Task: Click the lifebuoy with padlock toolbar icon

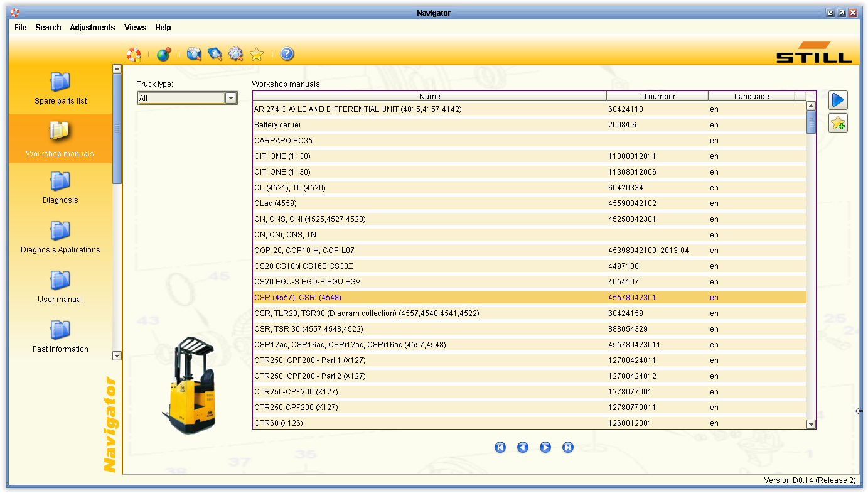Action: coord(134,55)
